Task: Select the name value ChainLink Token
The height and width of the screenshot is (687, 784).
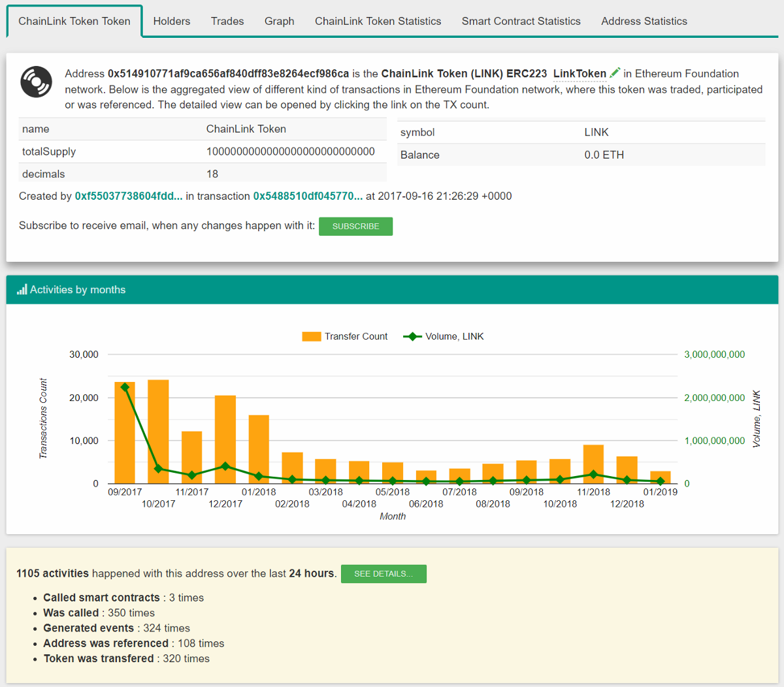Action: (x=246, y=129)
